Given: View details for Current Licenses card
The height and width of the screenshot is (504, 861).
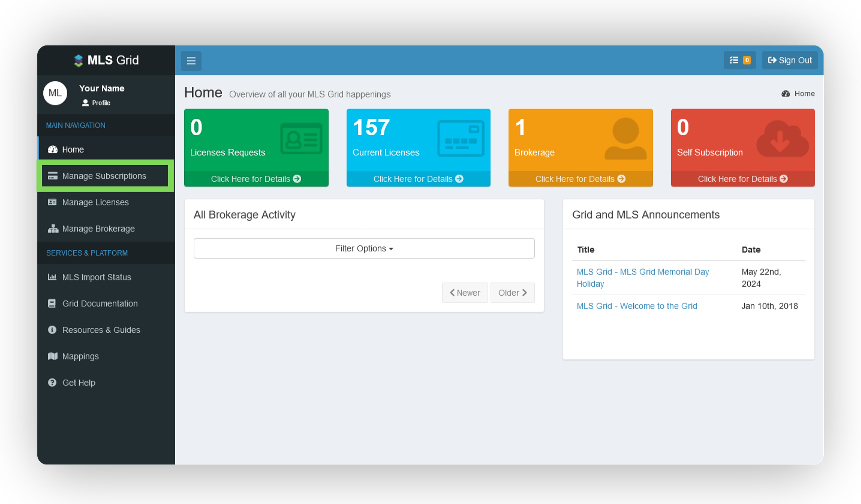Looking at the screenshot, I should coord(418,179).
